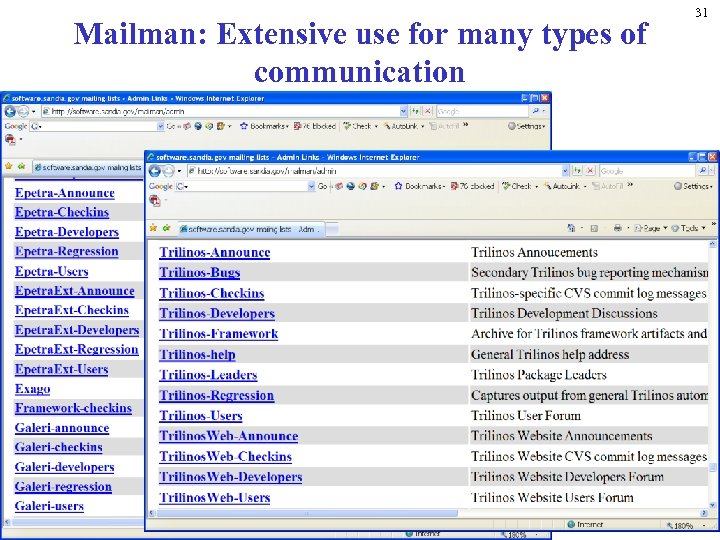The width and height of the screenshot is (720, 540).
Task: Expand Google toolbar overflow chevron in back window
Action: coord(466,125)
